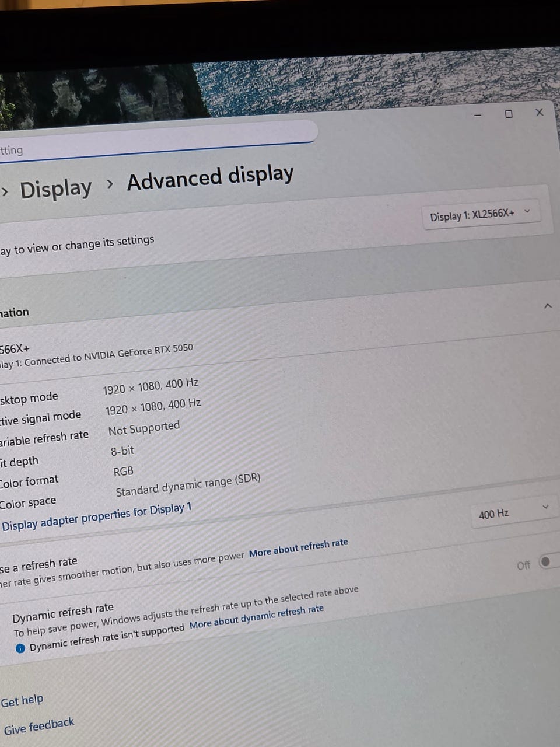Click Standard dynamic range (SDR) value
This screenshot has width=560, height=747.
[x=188, y=484]
